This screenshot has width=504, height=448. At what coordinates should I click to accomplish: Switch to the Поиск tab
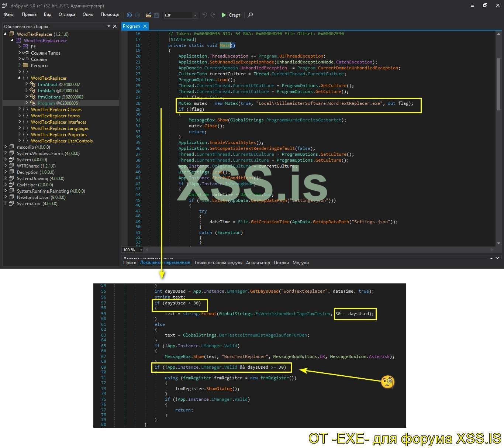click(x=130, y=263)
